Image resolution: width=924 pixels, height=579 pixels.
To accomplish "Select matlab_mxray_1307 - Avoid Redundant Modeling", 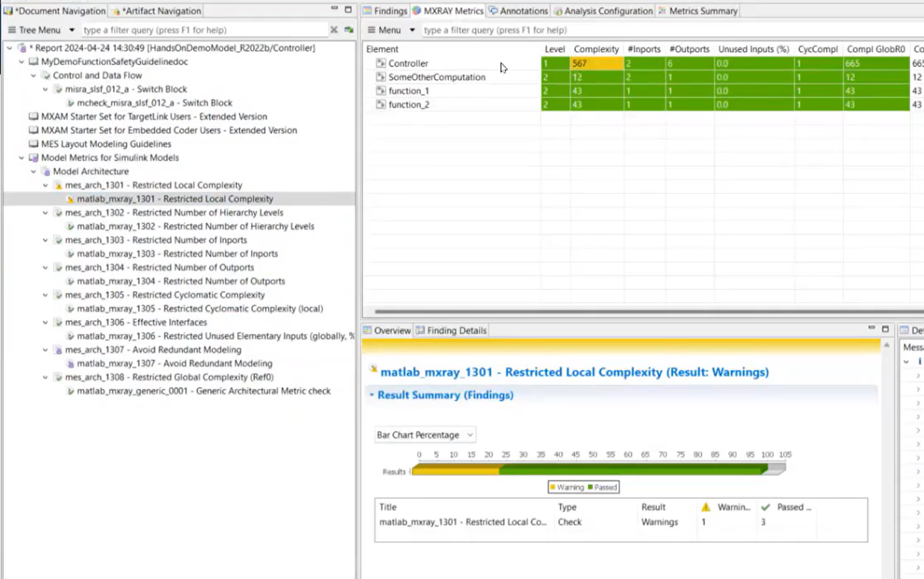I will click(174, 364).
